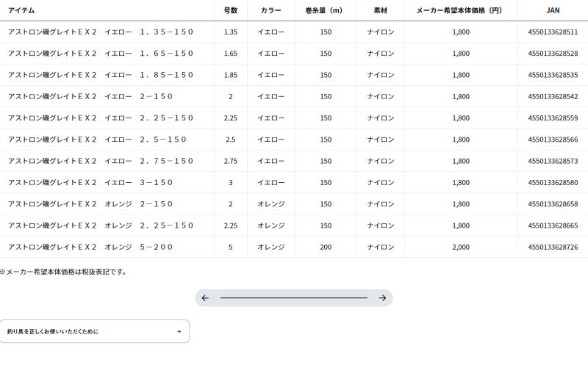
Task: Select item イエロー 2.5-150 name
Action: point(97,140)
